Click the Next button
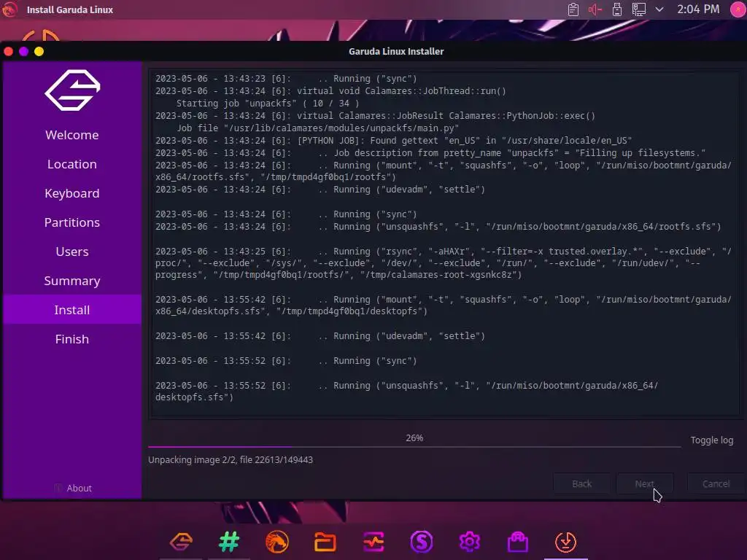The width and height of the screenshot is (747, 560). click(645, 484)
